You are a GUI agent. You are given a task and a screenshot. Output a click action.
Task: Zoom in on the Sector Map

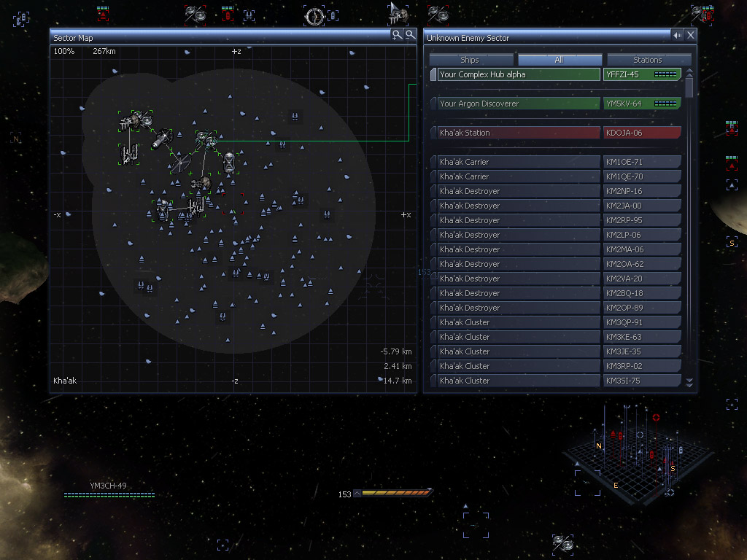click(x=397, y=35)
